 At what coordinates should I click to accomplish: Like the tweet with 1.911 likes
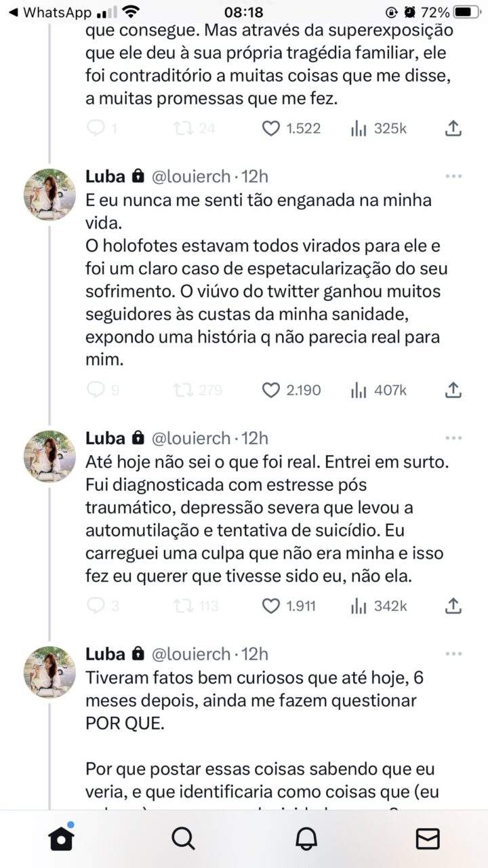(271, 606)
